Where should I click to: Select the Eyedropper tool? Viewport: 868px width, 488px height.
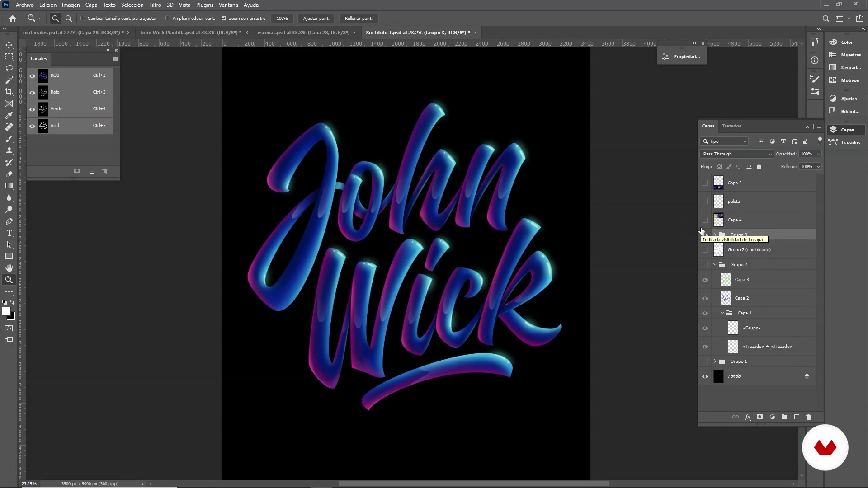9,115
